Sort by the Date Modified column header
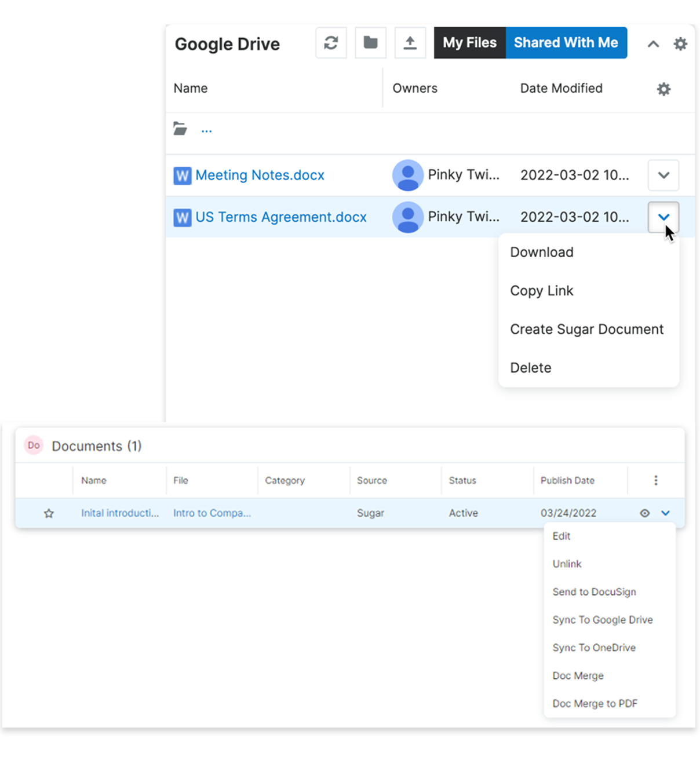Screen dimensions: 700x771 [561, 89]
